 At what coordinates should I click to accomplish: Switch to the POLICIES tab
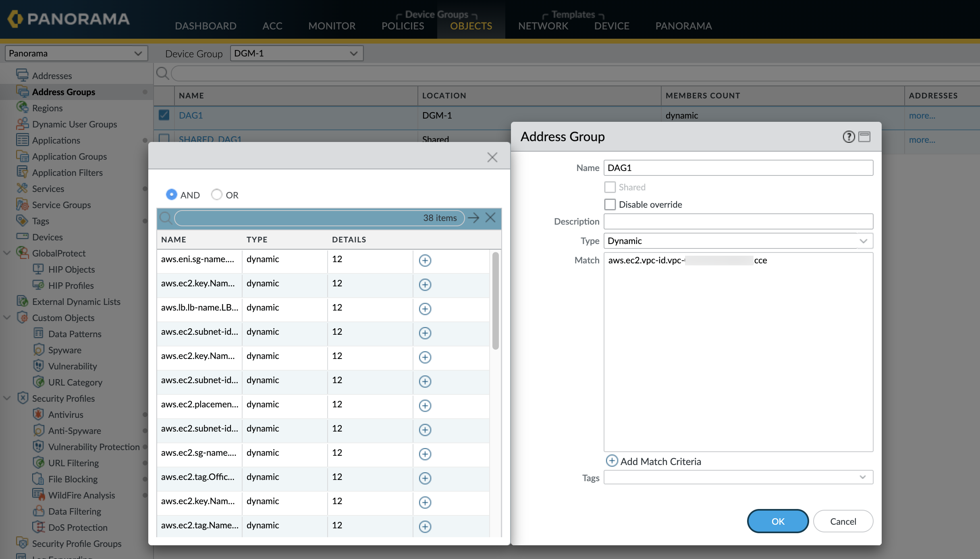coord(403,26)
